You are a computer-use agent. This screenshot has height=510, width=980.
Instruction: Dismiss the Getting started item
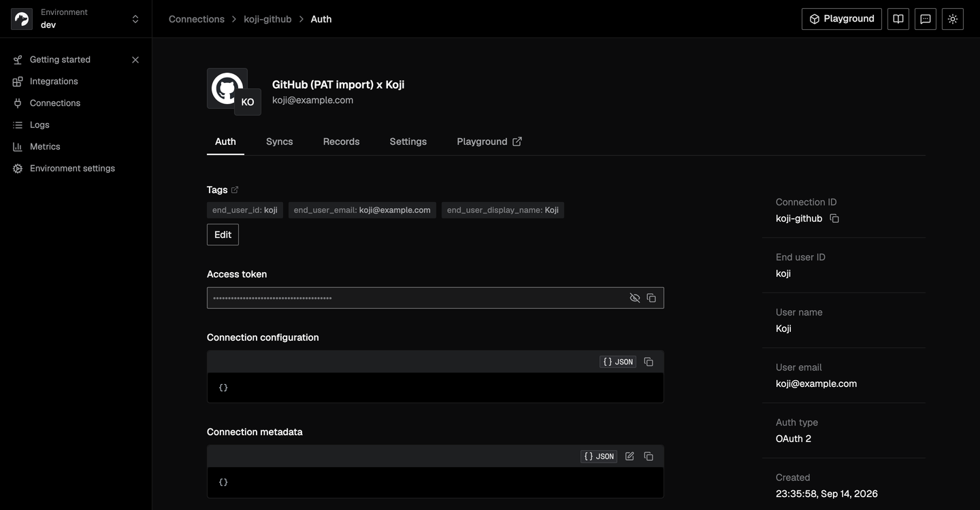point(135,60)
